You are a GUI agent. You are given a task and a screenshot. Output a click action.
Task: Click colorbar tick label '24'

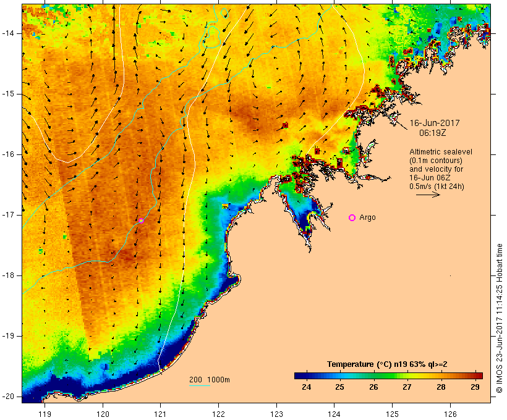point(306,387)
